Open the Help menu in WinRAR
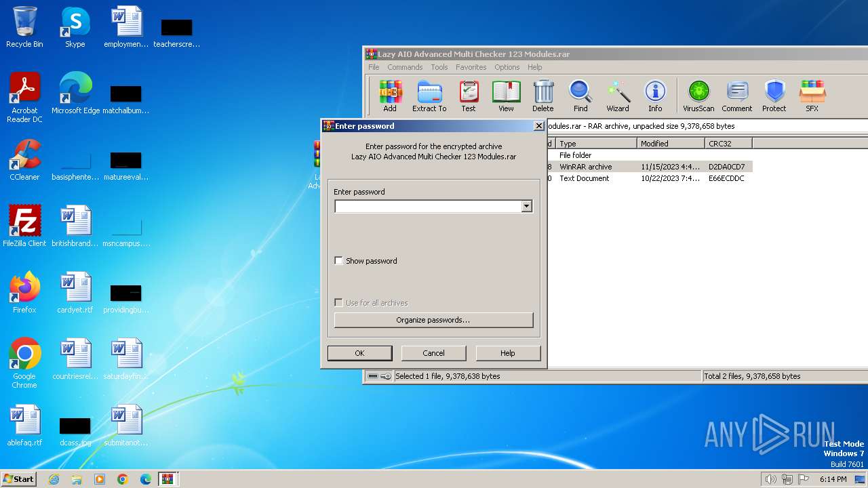Screen dimensions: 868x488 pyautogui.click(x=534, y=67)
